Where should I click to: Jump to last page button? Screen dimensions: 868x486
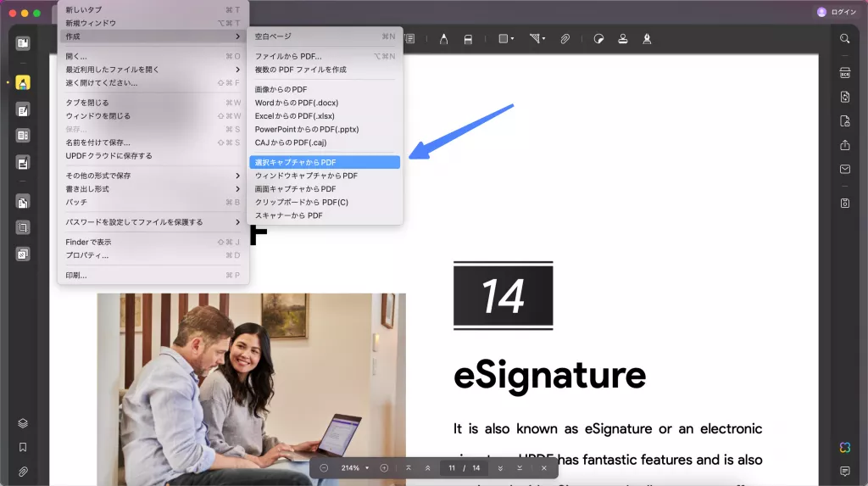(x=520, y=468)
